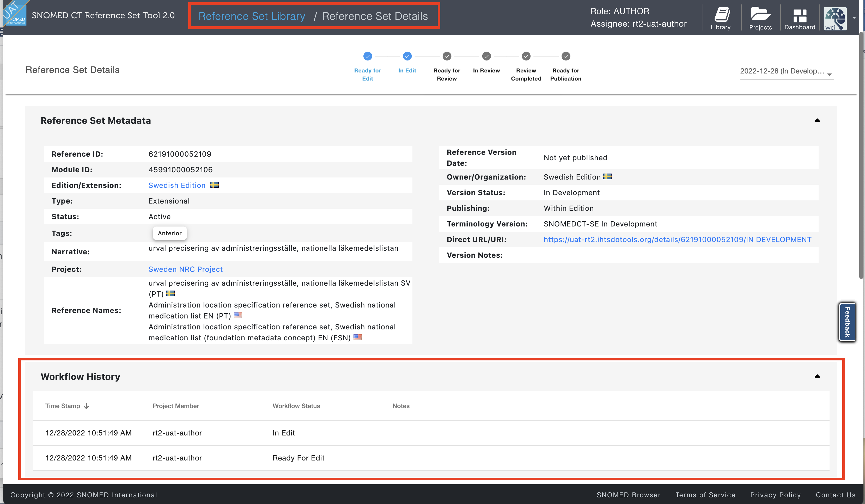
Task: Select the Ready for Review step circle
Action: [447, 56]
